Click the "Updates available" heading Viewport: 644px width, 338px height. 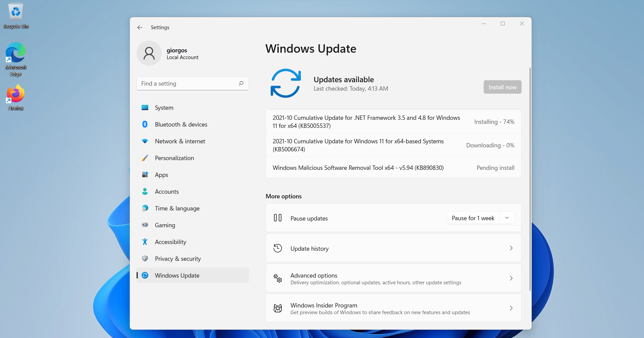click(344, 80)
